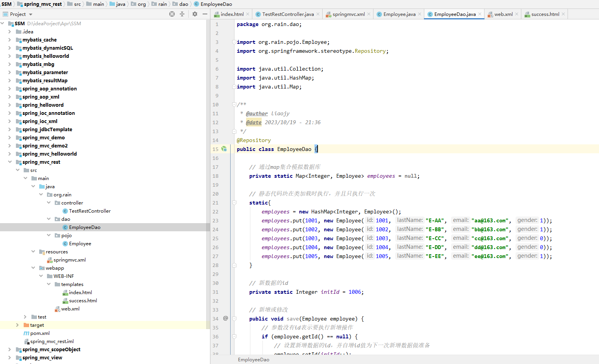The height and width of the screenshot is (364, 599).
Task: Click EmployeeDao in bottom editor breadcrumb
Action: click(253, 360)
